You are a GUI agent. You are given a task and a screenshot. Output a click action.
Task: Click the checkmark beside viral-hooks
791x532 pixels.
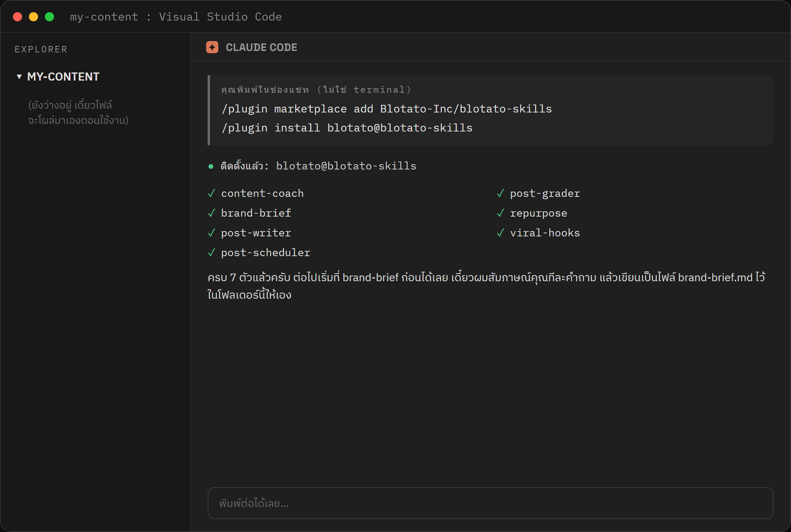[501, 233]
